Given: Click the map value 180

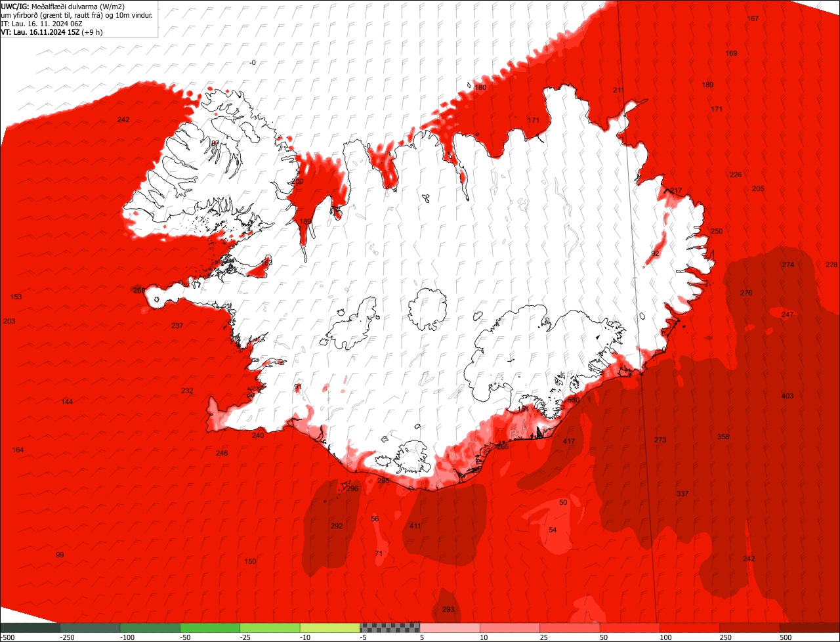Looking at the screenshot, I should click(480, 87).
